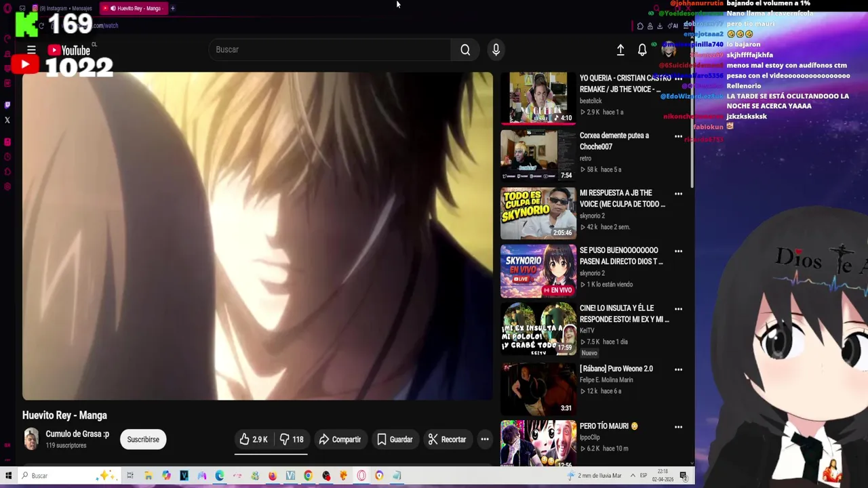Image resolution: width=868 pixels, height=488 pixels.
Task: Open YO QUERIA Cristian Castro remake thumbnail
Action: coord(538,98)
